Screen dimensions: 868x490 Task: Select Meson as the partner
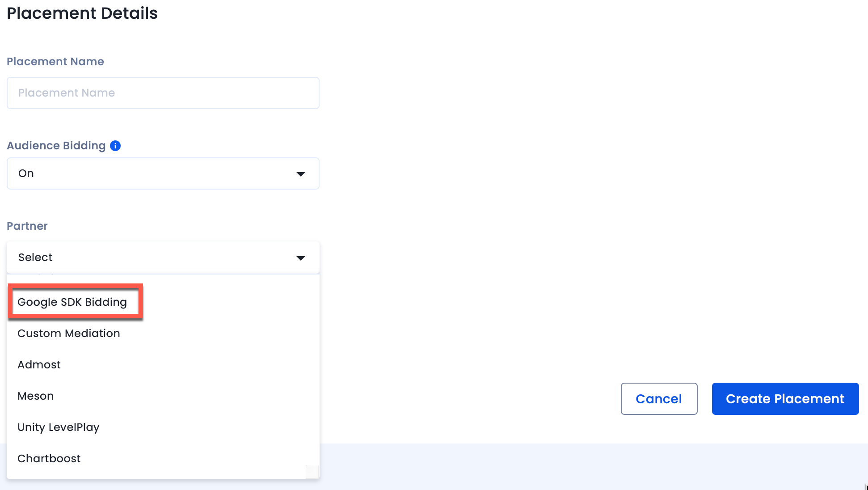[x=36, y=396]
